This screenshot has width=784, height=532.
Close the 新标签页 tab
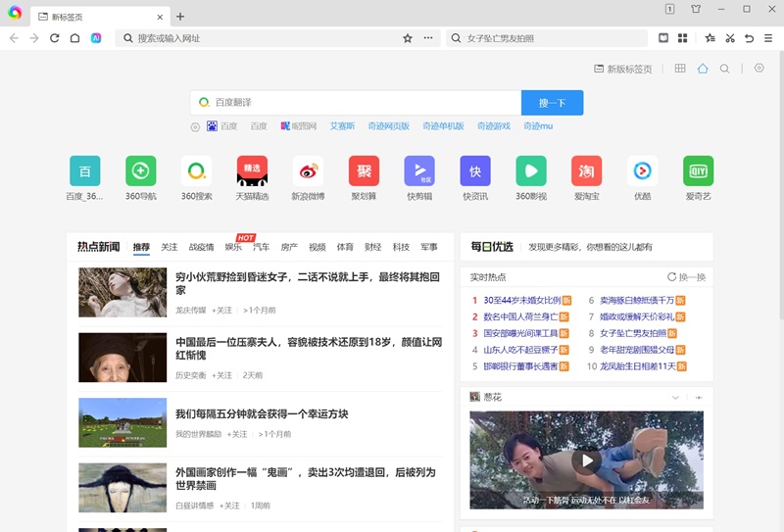coord(160,17)
